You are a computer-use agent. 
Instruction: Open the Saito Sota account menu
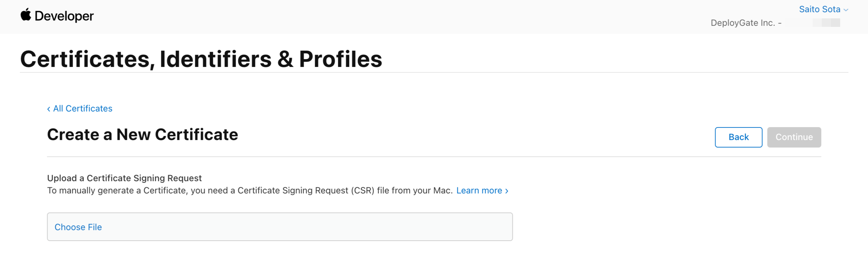click(819, 9)
